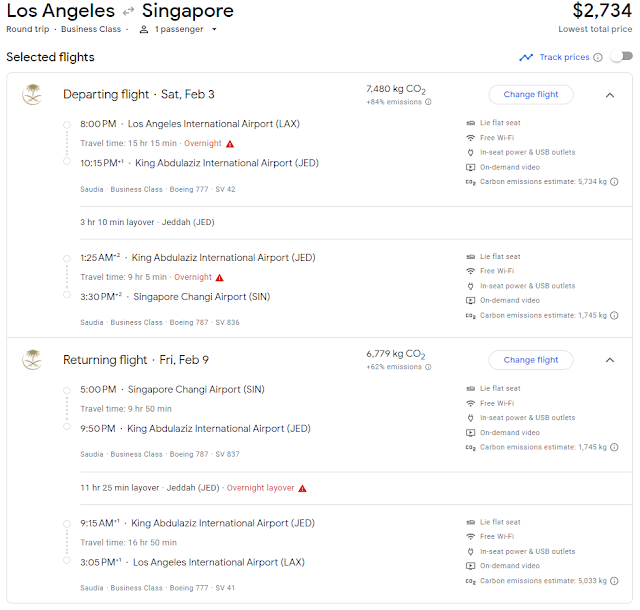Click info icon for 1,745 kg estimate on SV 836
Viewport: 640px width, 610px height.
click(614, 315)
